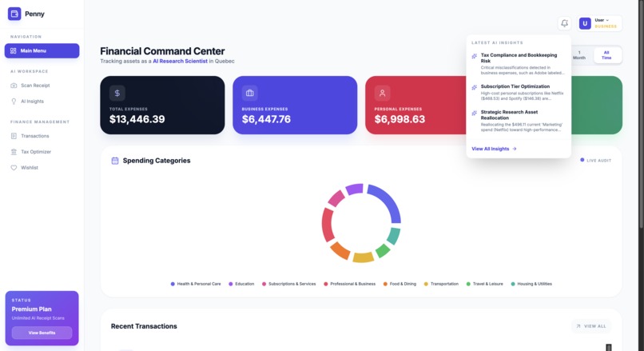
Task: Click the View Benefits button
Action: click(42, 333)
